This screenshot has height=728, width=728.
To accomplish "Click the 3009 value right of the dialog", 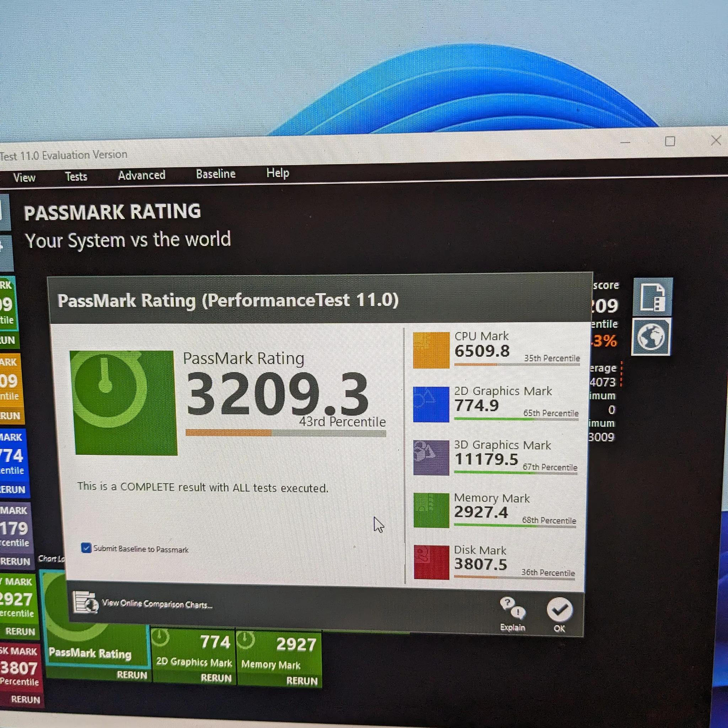I will point(601,437).
